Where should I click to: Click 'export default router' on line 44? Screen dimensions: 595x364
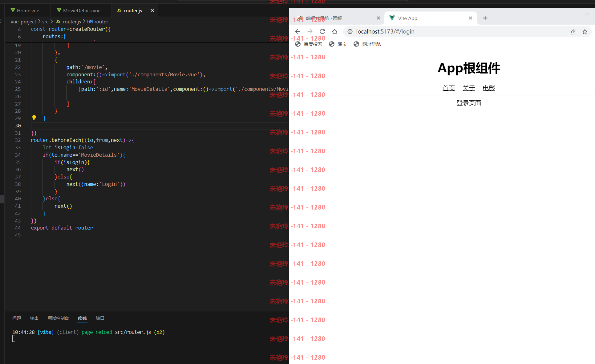pyautogui.click(x=62, y=228)
